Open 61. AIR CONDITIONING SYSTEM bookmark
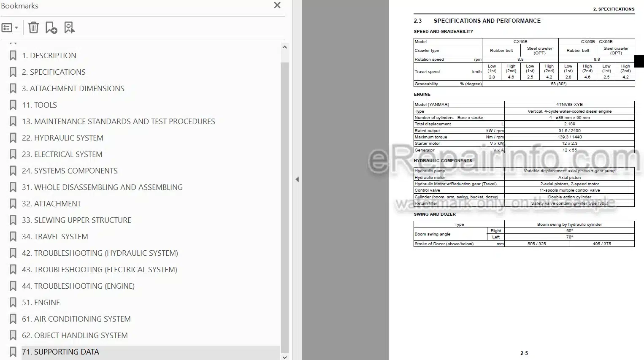The width and height of the screenshot is (644, 360). pyautogui.click(x=76, y=319)
